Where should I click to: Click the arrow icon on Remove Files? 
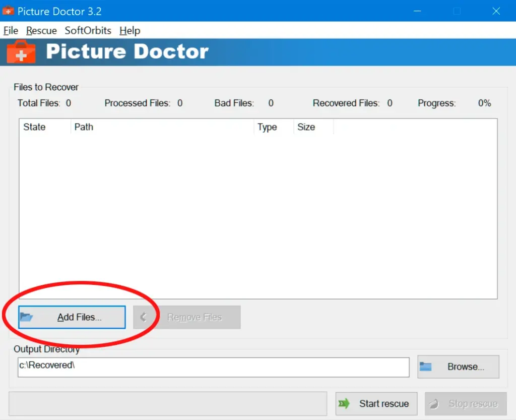pyautogui.click(x=143, y=317)
